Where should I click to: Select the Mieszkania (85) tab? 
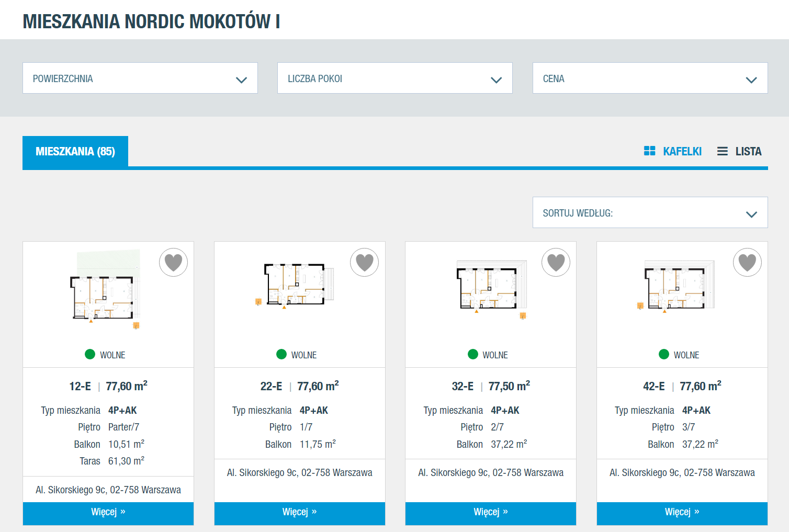(75, 152)
